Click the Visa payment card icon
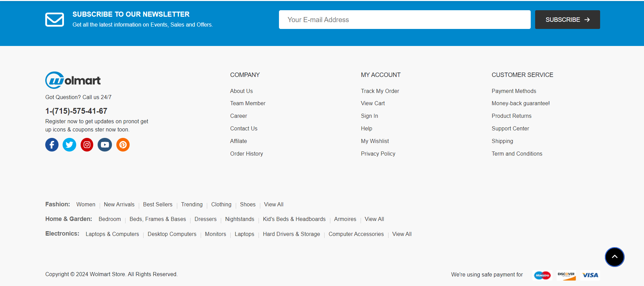This screenshot has height=286, width=644. [590, 275]
